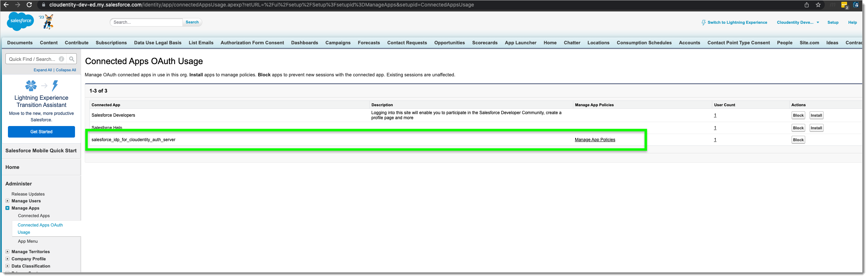
Task: Click the Salesforce cloud logo
Action: (21, 21)
